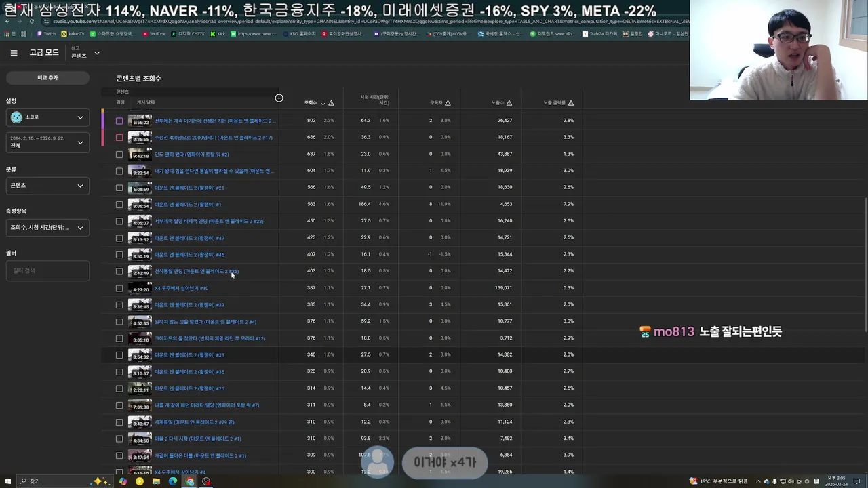868x488 pixels.
Task: Open YouTube bookmark in bookmarks bar
Action: click(154, 33)
